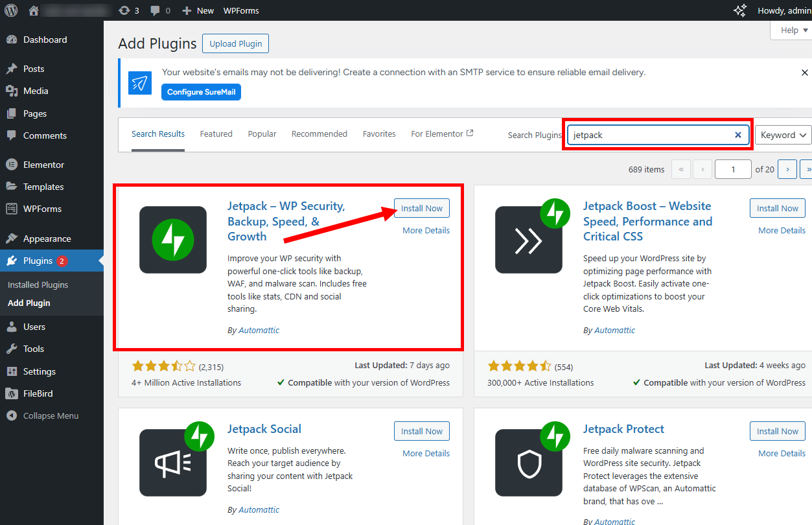Click the Jetpack lightning bolt plugin icon
The image size is (812, 525).
click(x=173, y=240)
